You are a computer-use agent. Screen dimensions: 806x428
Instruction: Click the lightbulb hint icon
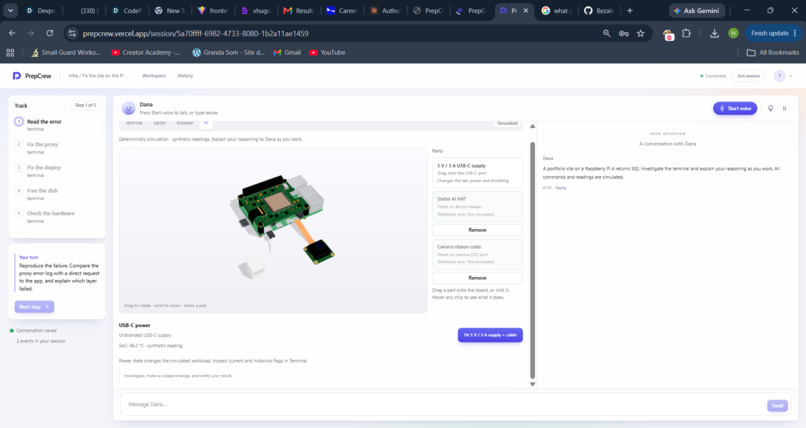coord(770,108)
